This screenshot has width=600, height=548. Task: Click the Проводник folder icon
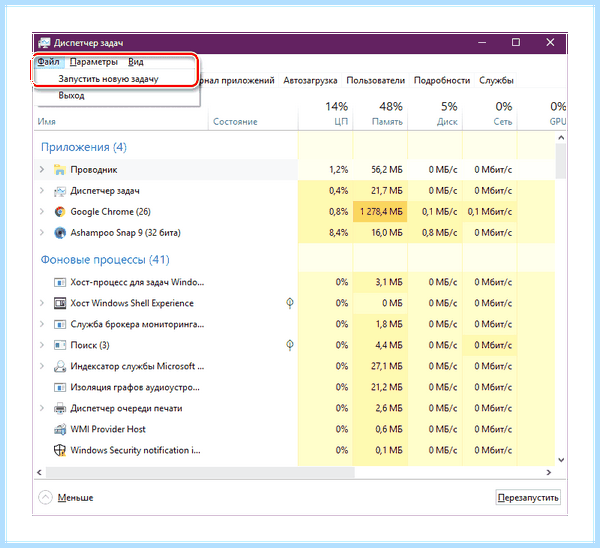pos(60,170)
